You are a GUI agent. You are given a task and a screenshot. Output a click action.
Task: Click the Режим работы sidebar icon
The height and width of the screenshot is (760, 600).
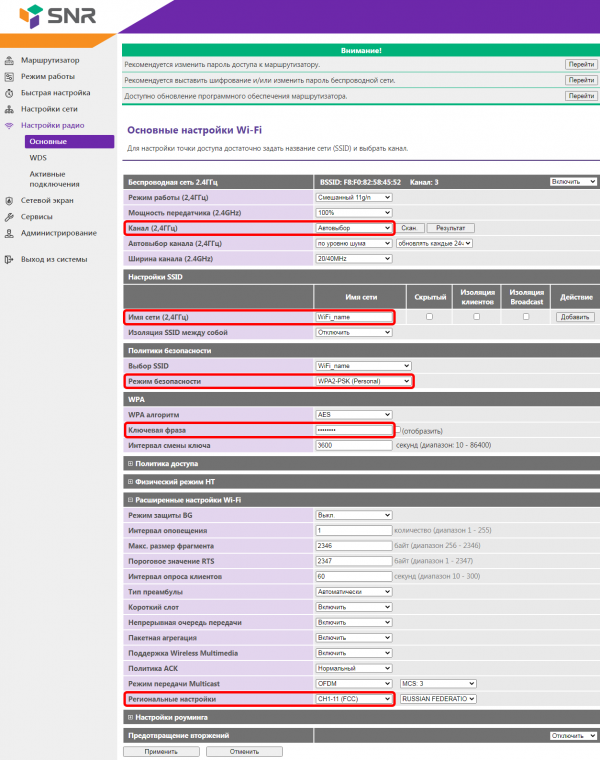[9, 77]
